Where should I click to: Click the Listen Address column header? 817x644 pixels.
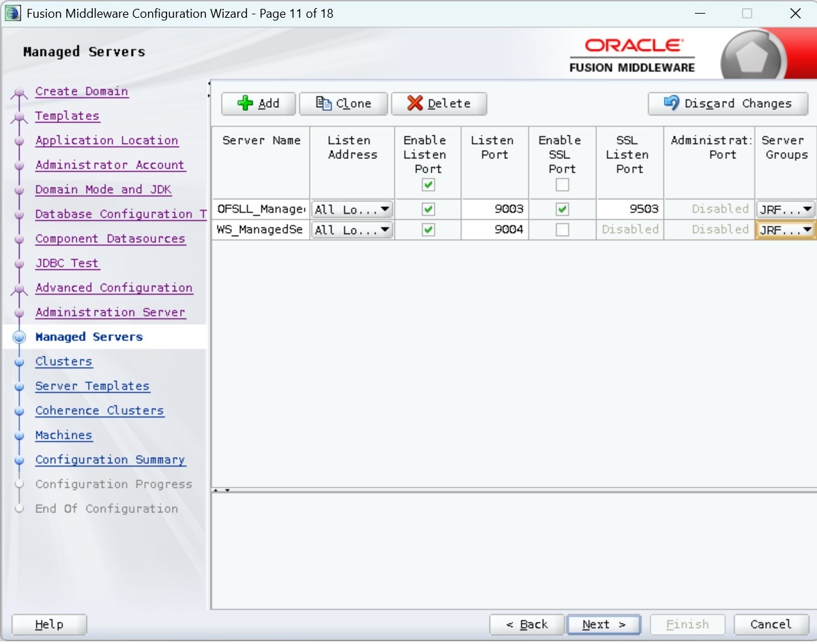pyautogui.click(x=352, y=162)
